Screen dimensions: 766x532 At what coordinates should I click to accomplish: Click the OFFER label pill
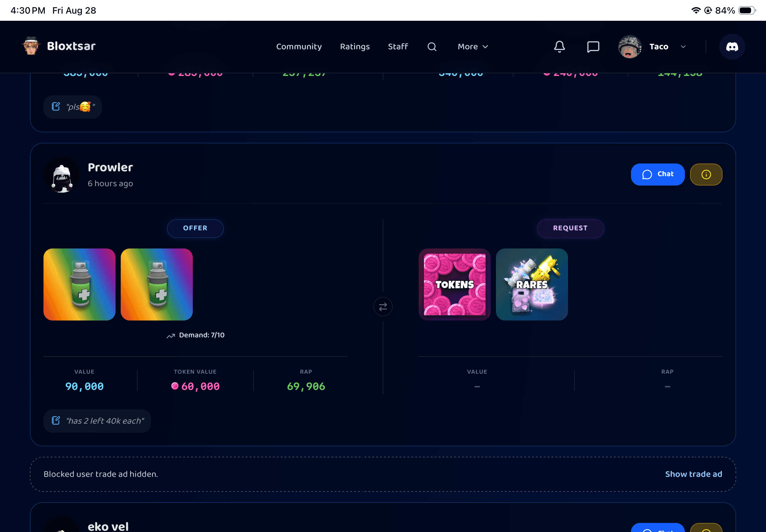[x=195, y=228]
